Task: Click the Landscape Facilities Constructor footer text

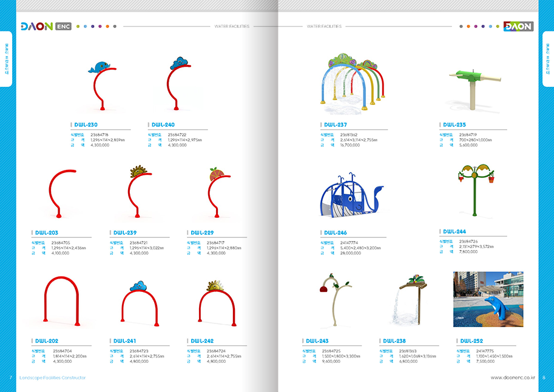Action: 53,377
